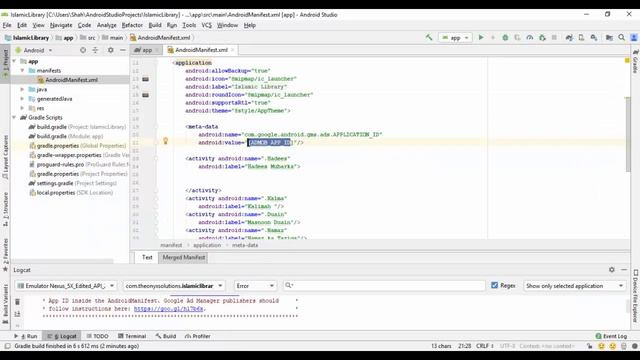Select local.properties in Gradle Scripts
The height and width of the screenshot is (360, 640).
coord(71,193)
